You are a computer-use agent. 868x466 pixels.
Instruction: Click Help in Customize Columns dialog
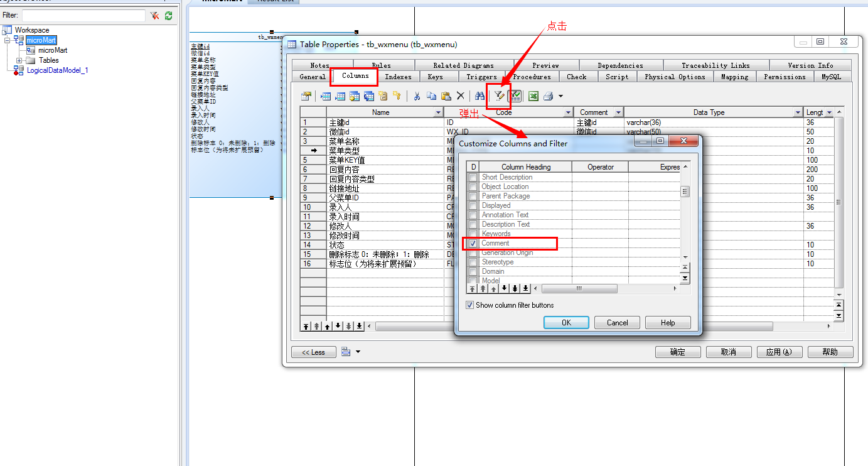pyautogui.click(x=668, y=323)
